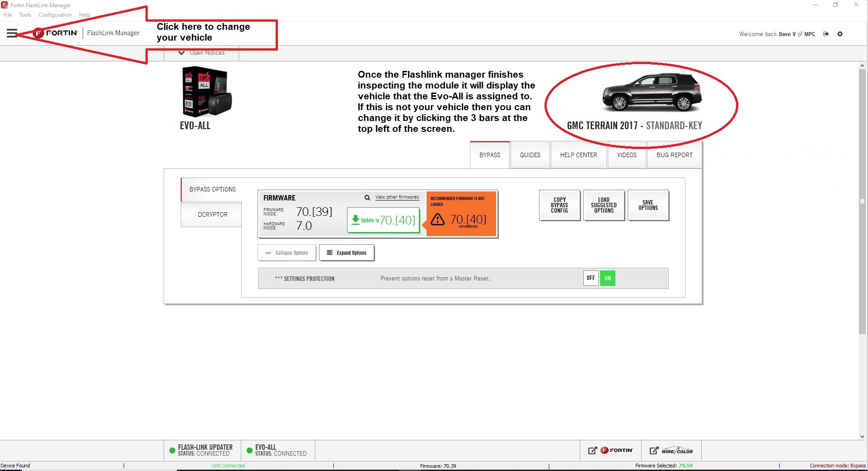Click 'Welcome back Dave V of MPC' text
Image resolution: width=868 pixels, height=471 pixels.
tap(777, 34)
